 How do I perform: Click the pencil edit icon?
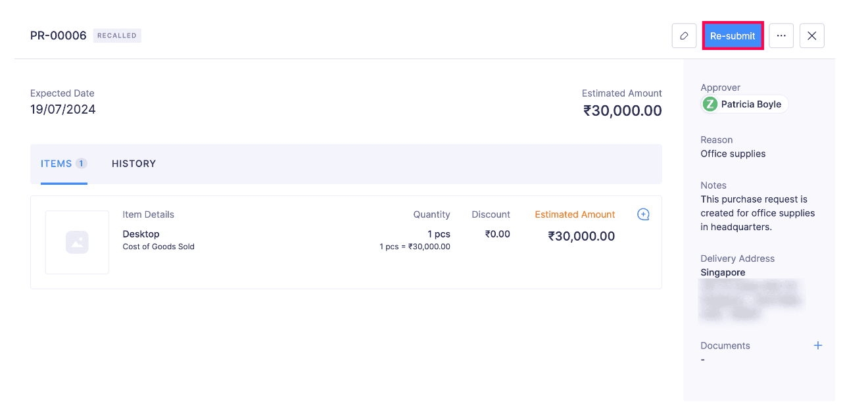coord(684,36)
